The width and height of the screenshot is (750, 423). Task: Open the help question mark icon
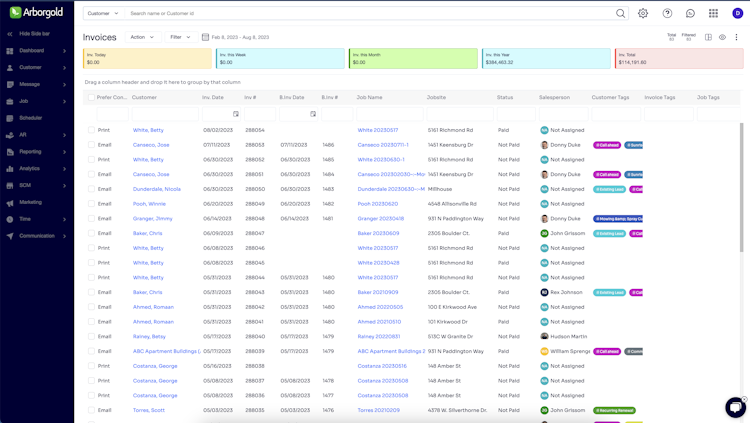coord(667,13)
